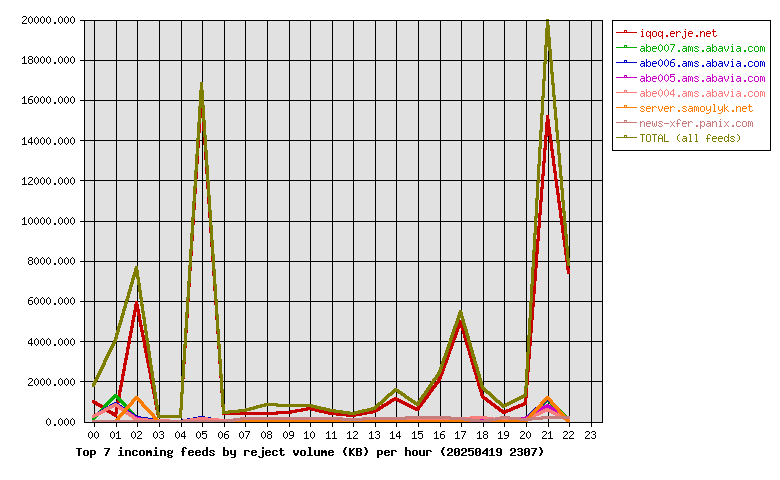Click the blue marker beside abe006.ams.abavia.com

point(626,62)
